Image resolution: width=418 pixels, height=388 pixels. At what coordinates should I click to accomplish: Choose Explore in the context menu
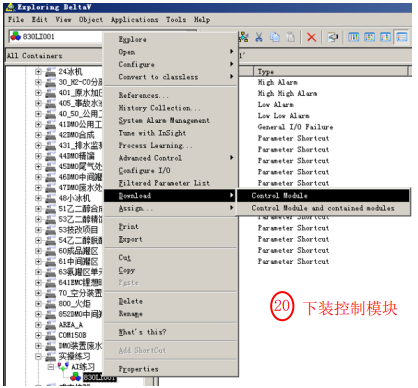pos(171,39)
